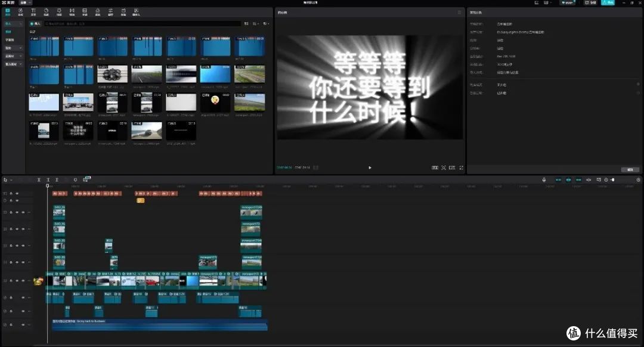This screenshot has height=347, width=644.
Task: Toggle the main track magnet
Action: point(558,180)
